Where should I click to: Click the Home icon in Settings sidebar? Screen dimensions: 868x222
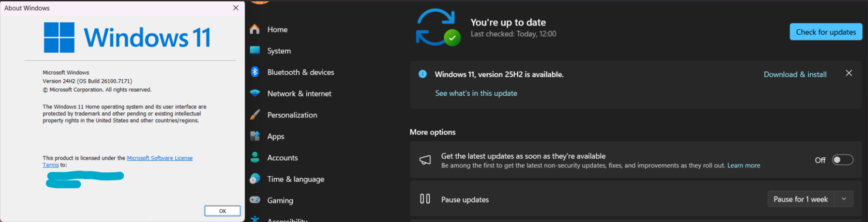pyautogui.click(x=255, y=29)
